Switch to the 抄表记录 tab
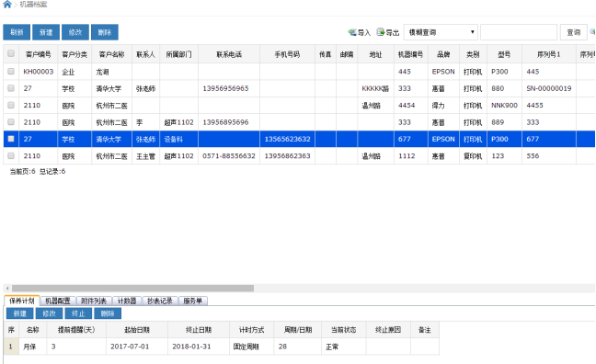The width and height of the screenshot is (596, 364). [x=160, y=301]
